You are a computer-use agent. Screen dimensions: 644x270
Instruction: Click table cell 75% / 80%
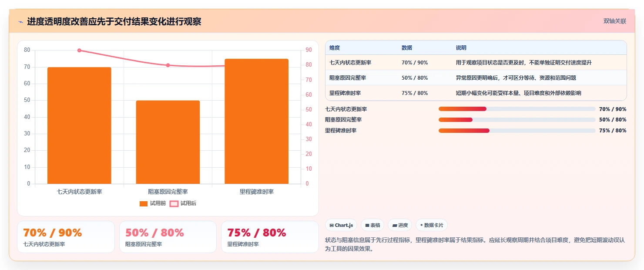point(415,93)
